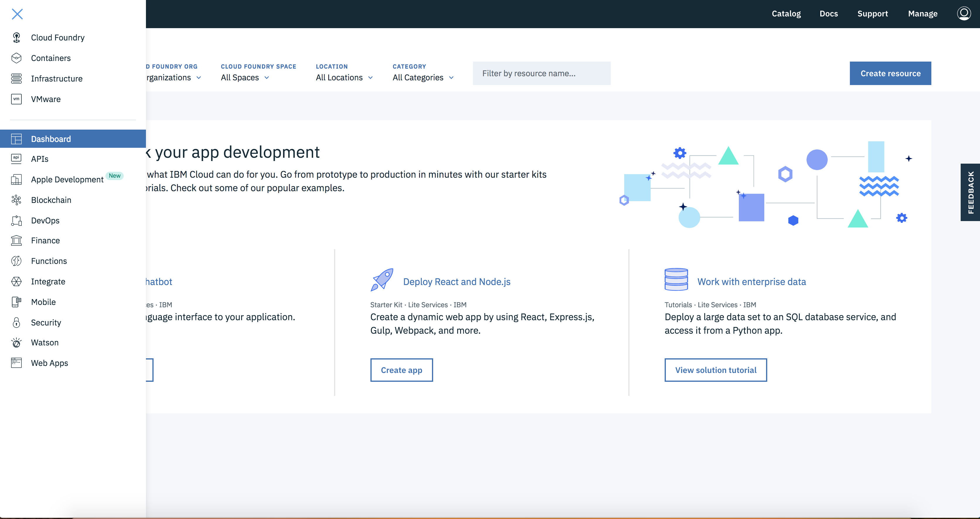
Task: Open Work with enterprise data link
Action: click(751, 281)
